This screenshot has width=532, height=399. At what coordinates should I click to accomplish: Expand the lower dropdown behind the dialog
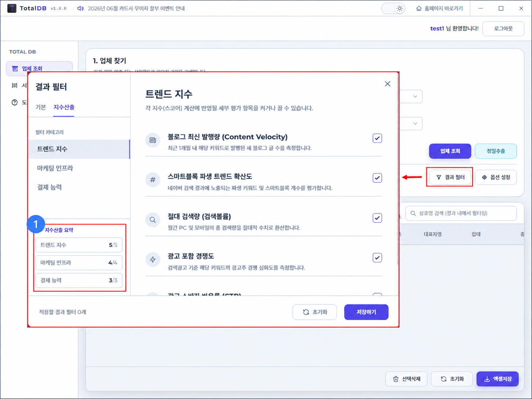pos(415,123)
